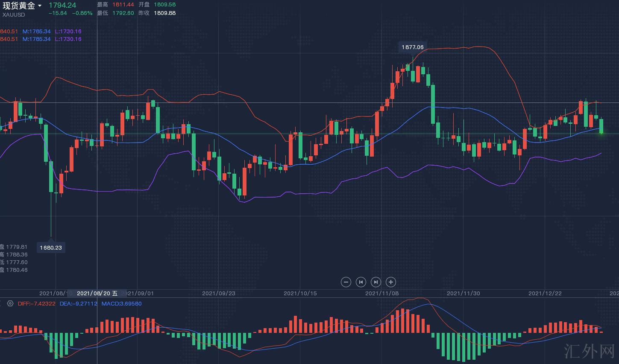Click the XAUUSD symbol code
619x364 pixels.
point(14,15)
